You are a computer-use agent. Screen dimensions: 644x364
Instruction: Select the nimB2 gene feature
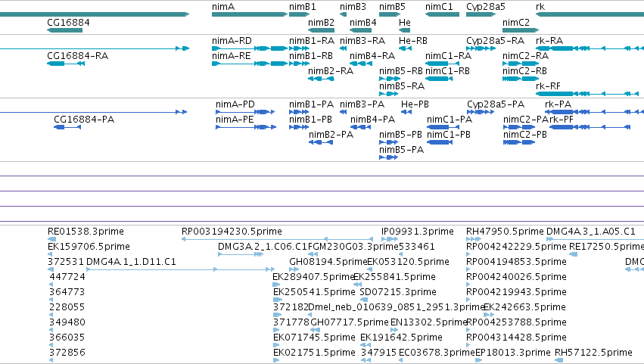pyautogui.click(x=321, y=30)
